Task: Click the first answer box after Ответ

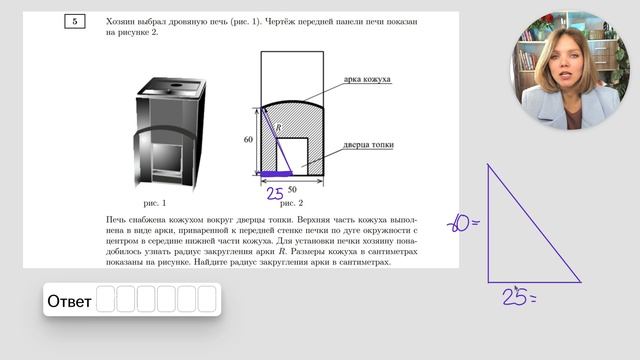Action: tap(105, 299)
